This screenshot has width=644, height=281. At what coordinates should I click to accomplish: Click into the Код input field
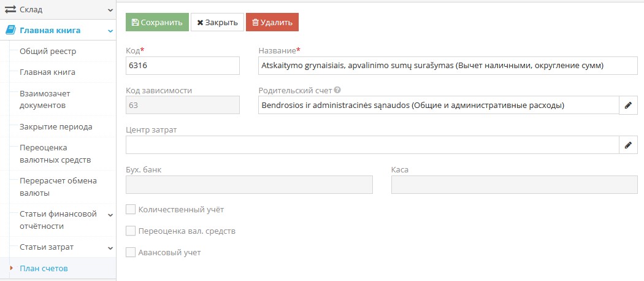pyautogui.click(x=182, y=66)
